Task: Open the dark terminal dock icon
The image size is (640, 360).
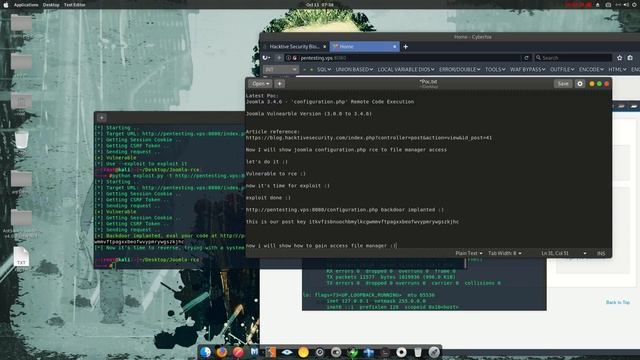Action: coord(385,352)
